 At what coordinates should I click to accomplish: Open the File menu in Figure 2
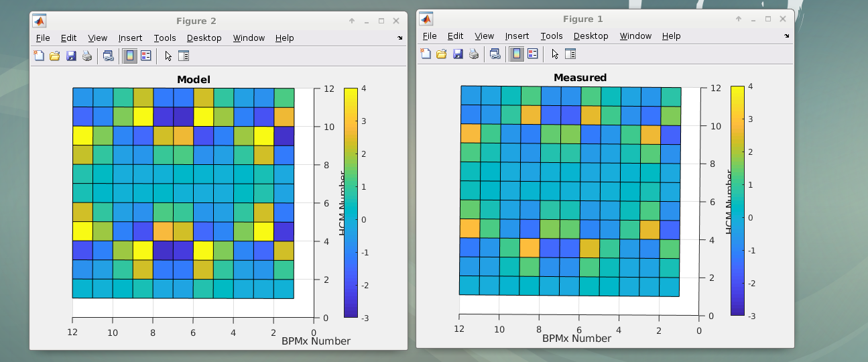(x=43, y=38)
